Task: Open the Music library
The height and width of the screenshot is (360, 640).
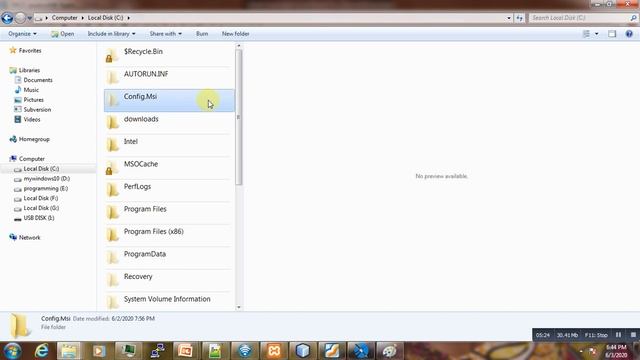Action: 27,90
